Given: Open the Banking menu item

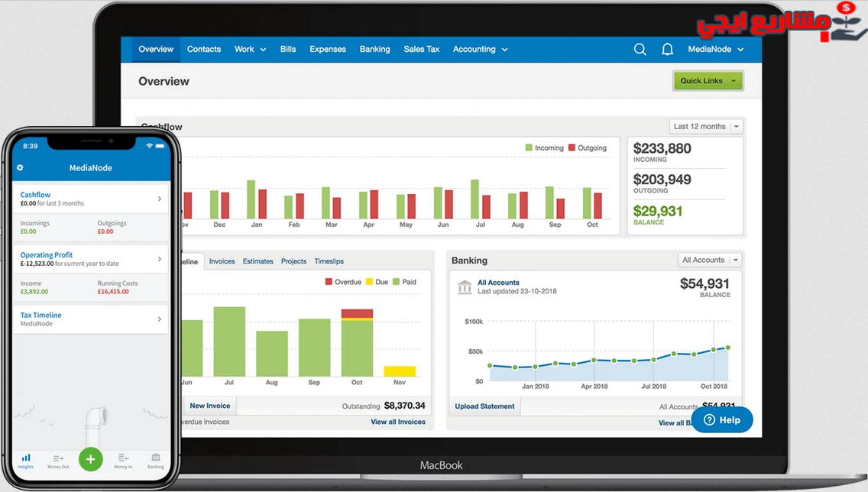Looking at the screenshot, I should point(374,49).
